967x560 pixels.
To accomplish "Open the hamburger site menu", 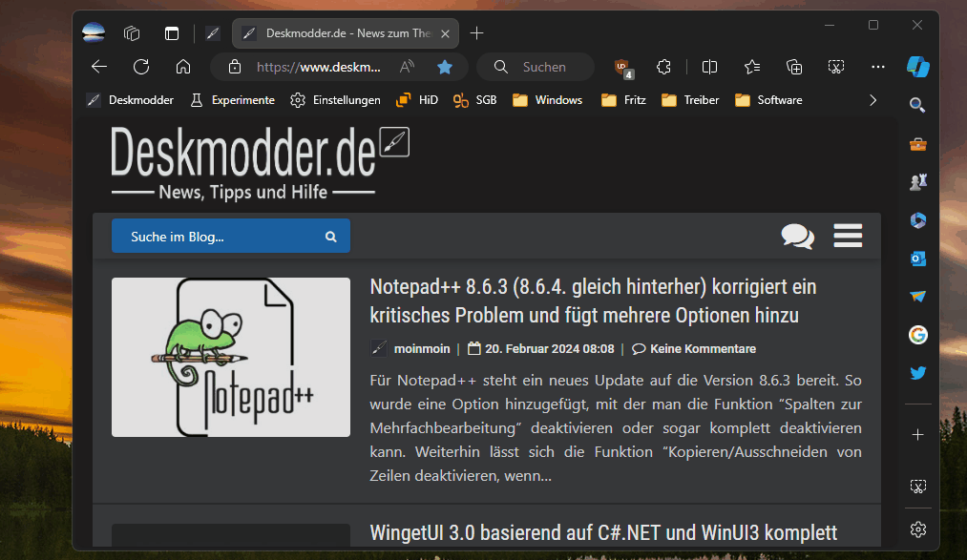I will click(848, 236).
